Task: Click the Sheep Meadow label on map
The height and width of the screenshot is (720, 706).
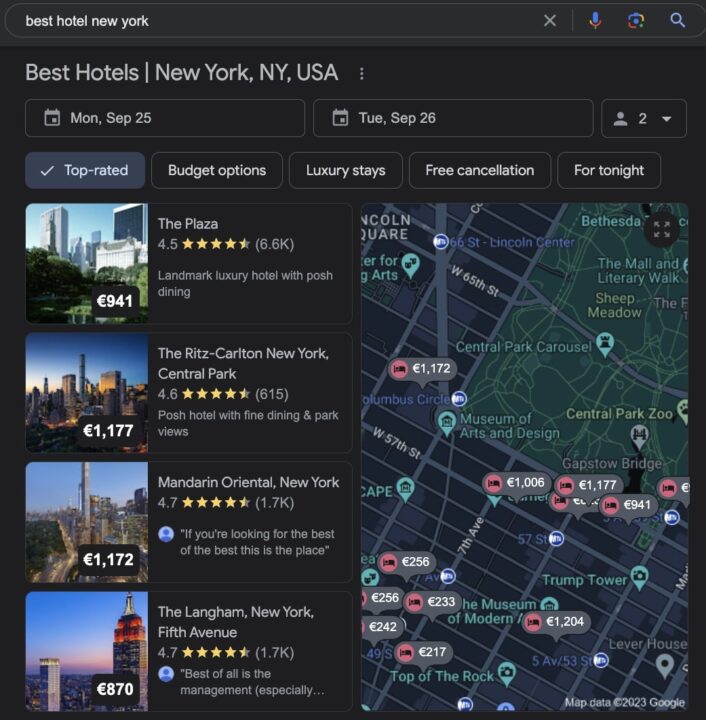Action: 614,305
